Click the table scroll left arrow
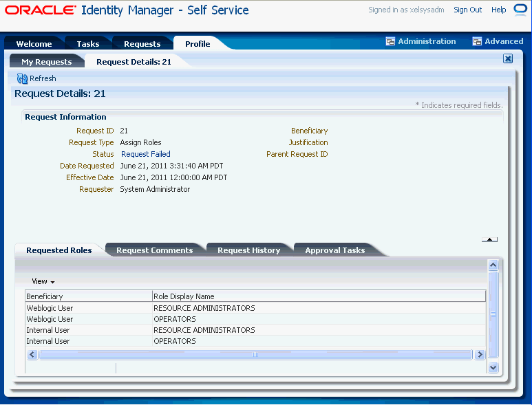Viewport: 532px width, 405px height. (x=32, y=355)
